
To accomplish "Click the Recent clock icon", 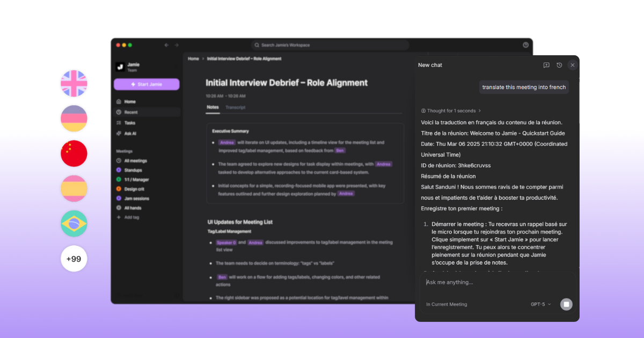I will click(119, 112).
